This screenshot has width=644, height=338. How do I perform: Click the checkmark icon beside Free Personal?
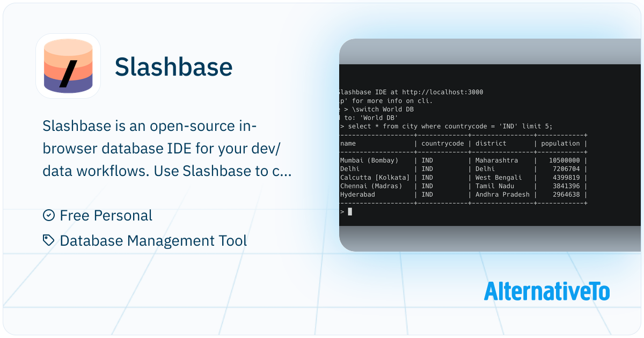(48, 215)
